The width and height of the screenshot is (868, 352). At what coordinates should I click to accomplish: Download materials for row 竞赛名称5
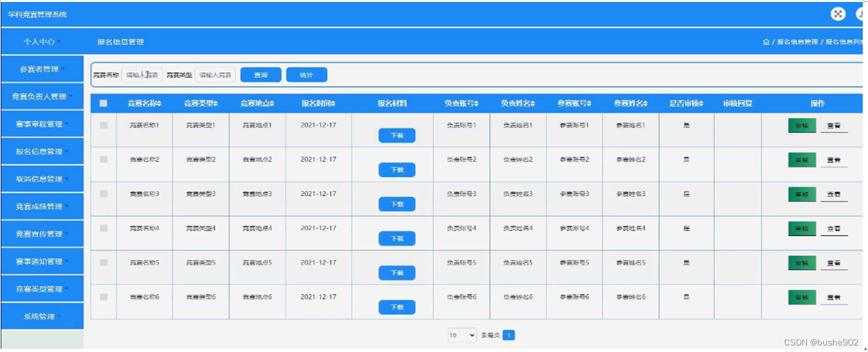click(397, 273)
